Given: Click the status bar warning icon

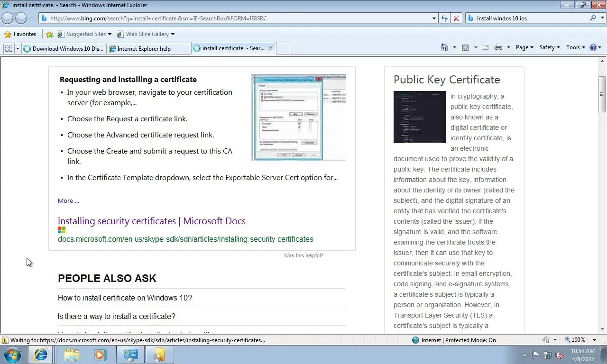Looking at the screenshot, I should (5, 340).
